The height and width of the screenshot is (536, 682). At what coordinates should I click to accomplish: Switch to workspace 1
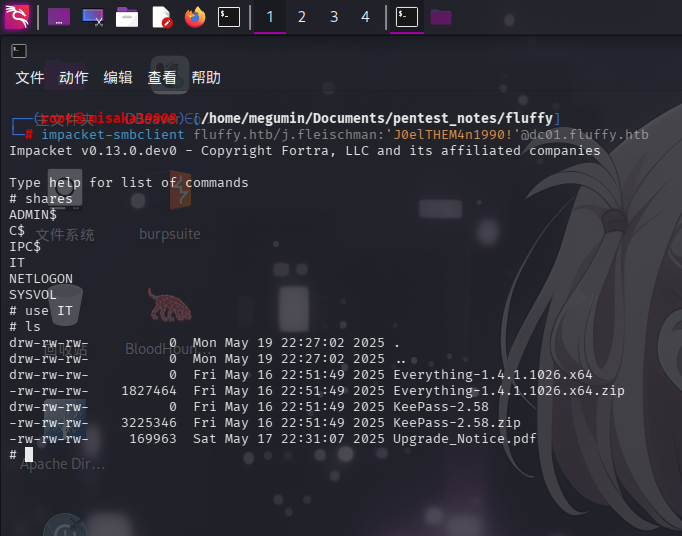[270, 17]
